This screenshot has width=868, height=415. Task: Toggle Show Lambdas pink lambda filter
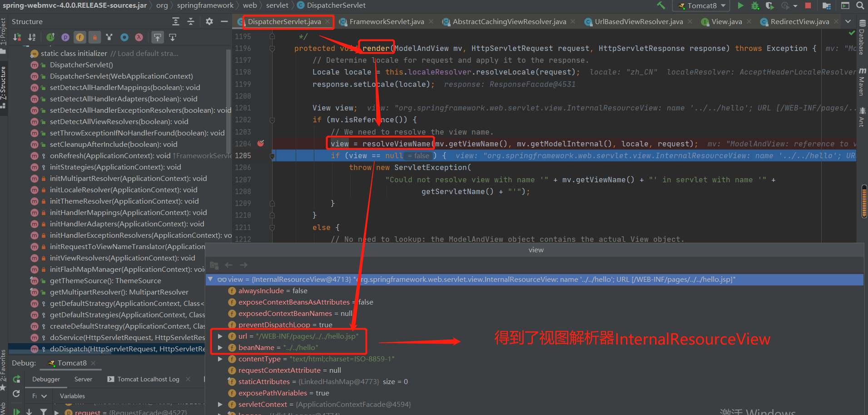(139, 37)
